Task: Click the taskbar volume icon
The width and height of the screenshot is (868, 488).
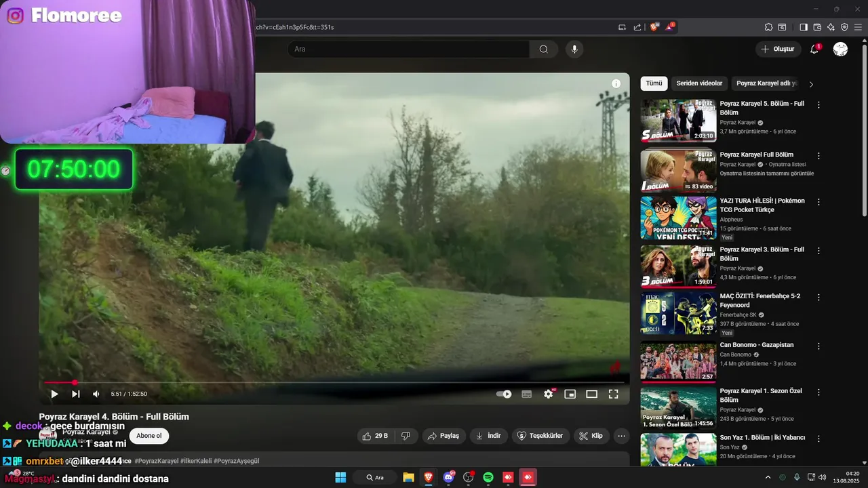Action: [x=823, y=477]
